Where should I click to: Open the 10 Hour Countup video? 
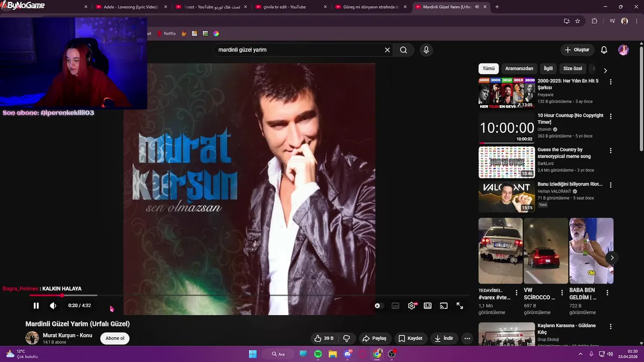(507, 127)
